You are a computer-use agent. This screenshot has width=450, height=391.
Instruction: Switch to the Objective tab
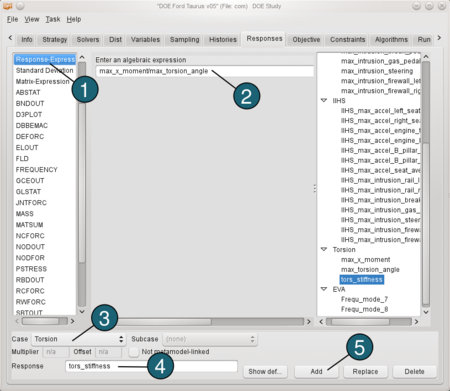[306, 40]
